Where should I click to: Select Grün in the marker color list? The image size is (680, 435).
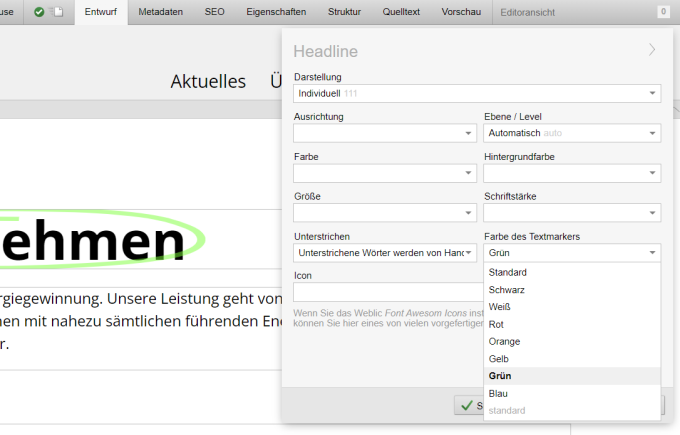(x=572, y=376)
